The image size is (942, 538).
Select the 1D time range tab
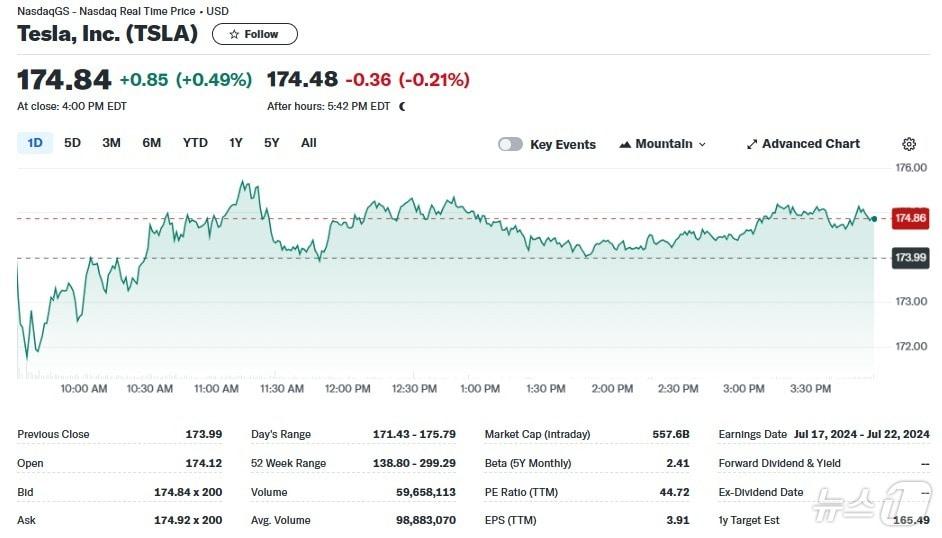point(35,143)
